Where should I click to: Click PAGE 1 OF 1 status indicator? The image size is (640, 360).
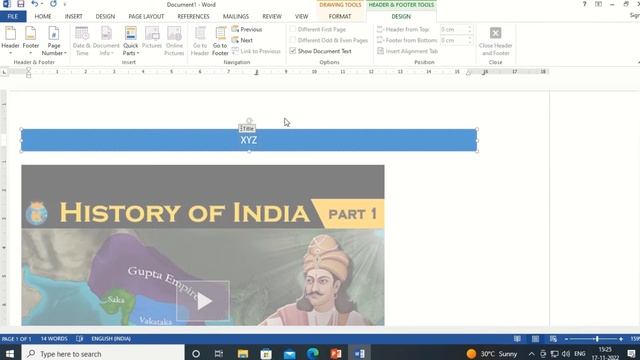(x=16, y=339)
